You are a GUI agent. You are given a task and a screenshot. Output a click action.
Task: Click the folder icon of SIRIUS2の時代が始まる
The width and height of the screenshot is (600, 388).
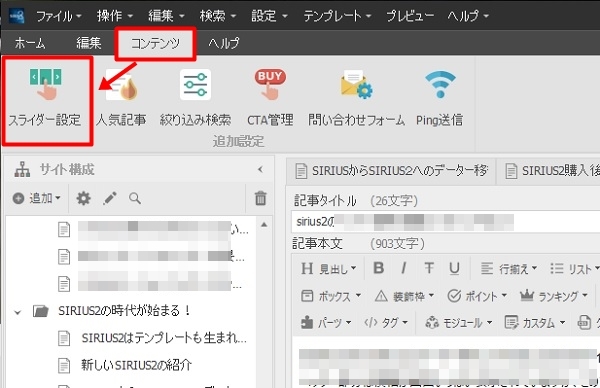click(41, 311)
